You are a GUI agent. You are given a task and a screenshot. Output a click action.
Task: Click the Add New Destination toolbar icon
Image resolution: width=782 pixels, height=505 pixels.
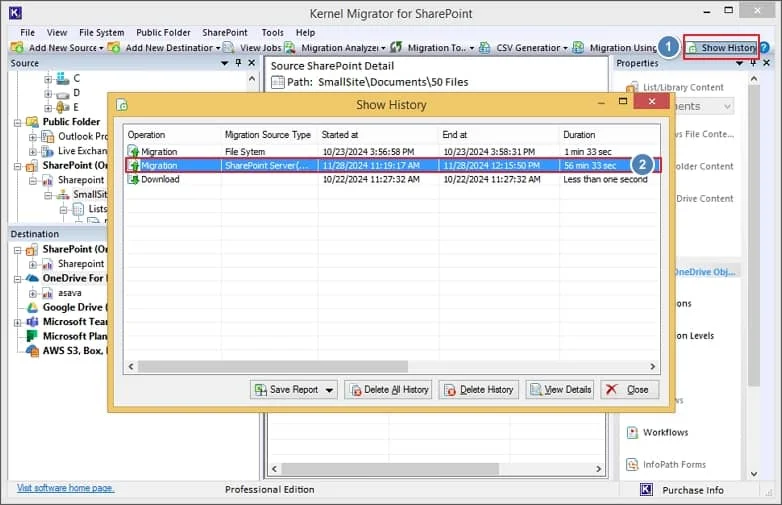(x=114, y=47)
